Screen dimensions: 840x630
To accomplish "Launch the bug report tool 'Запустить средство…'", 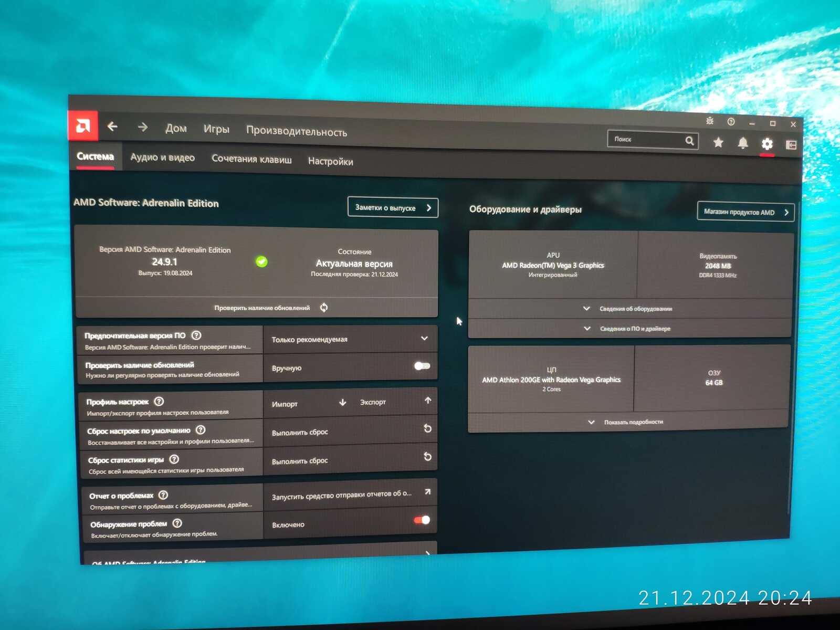I will pos(350,495).
